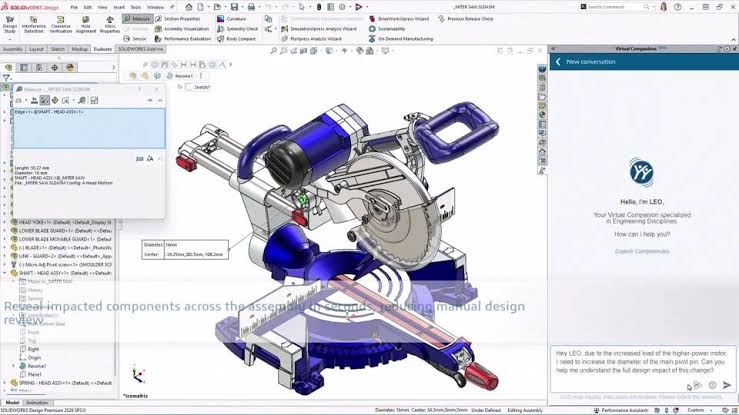Open the Save icon dropdown arrow
Image resolution: width=739 pixels, height=415 pixels.
242,7
